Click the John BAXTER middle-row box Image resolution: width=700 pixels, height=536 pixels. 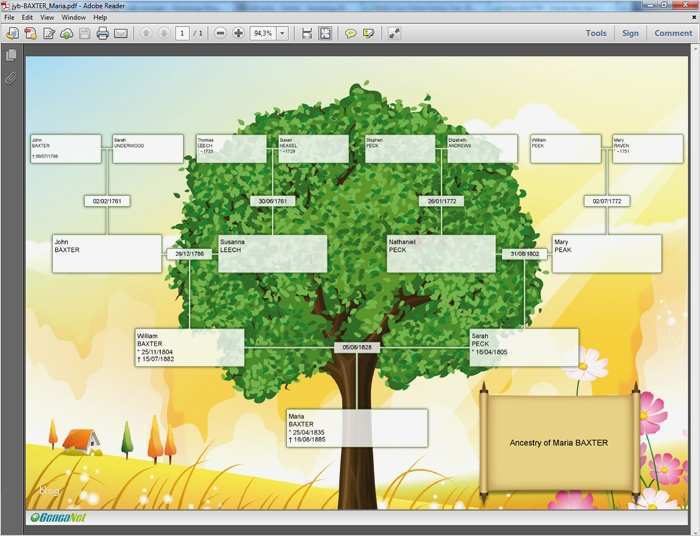coord(107,253)
